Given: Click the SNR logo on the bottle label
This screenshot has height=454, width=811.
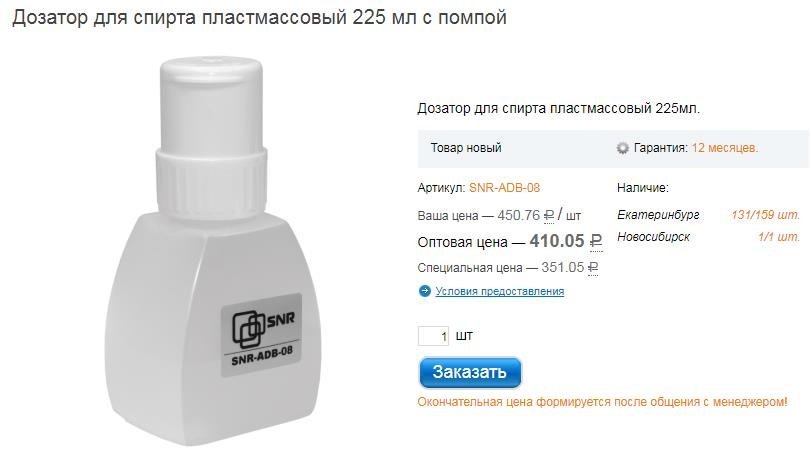Looking at the screenshot, I should [x=263, y=327].
